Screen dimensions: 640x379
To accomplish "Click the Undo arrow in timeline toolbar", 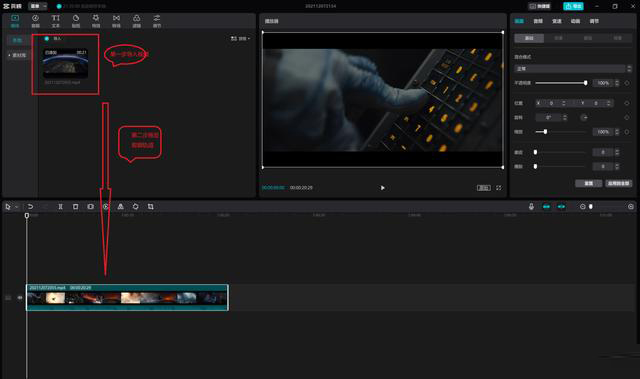I will click(30, 207).
